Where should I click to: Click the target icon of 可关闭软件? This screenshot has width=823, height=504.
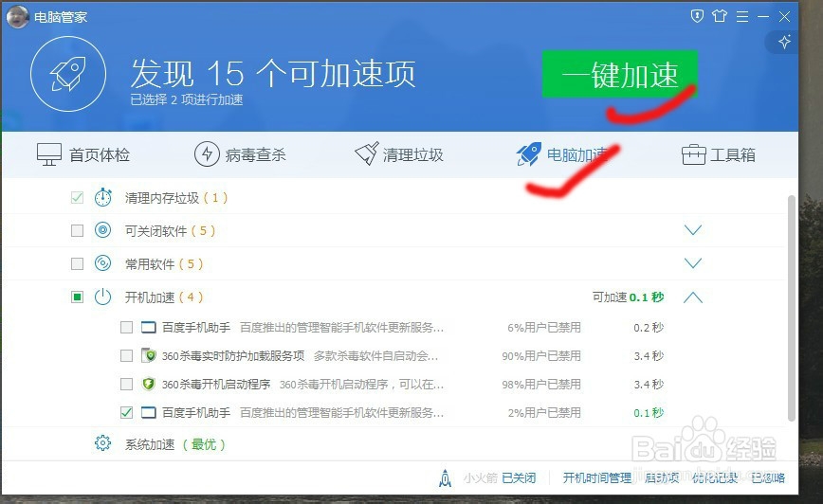coord(102,230)
